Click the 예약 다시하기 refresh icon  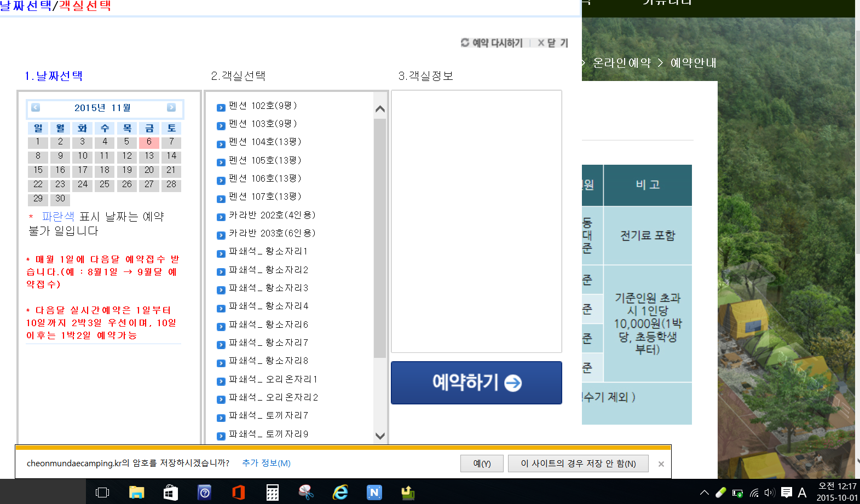pos(465,43)
